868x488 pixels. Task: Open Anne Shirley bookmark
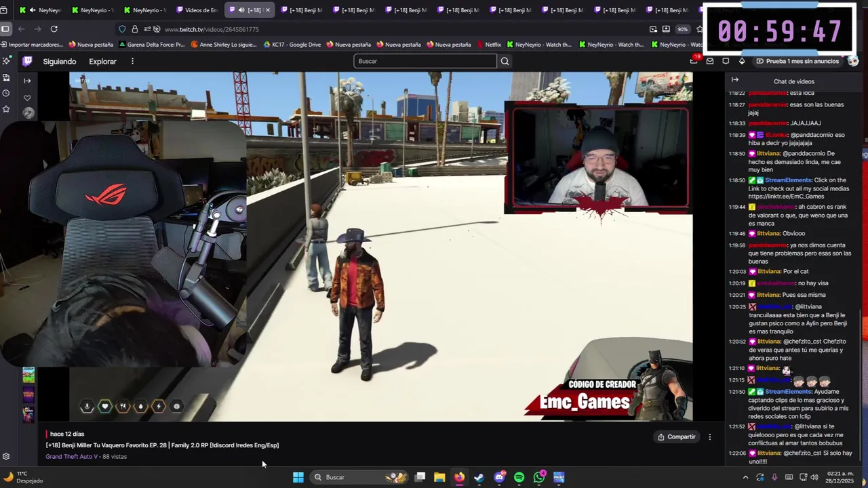coord(224,45)
